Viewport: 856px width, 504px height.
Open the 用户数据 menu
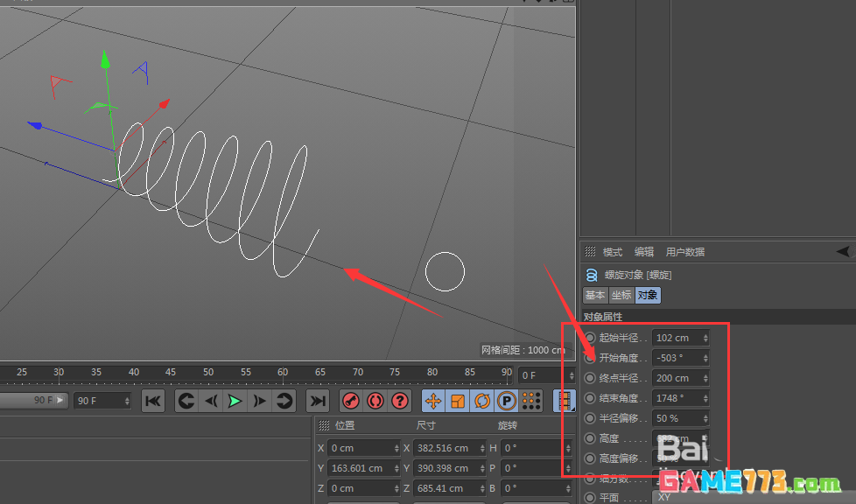(684, 252)
